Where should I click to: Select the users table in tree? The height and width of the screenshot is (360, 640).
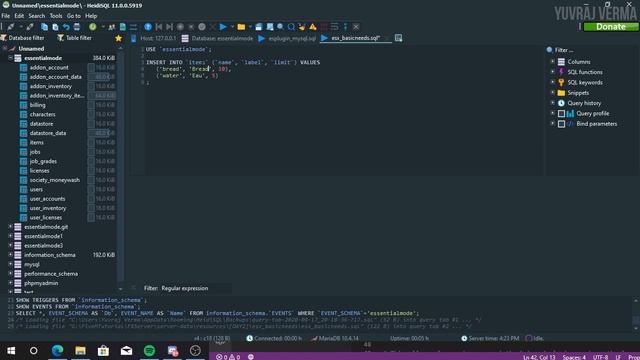(x=36, y=189)
